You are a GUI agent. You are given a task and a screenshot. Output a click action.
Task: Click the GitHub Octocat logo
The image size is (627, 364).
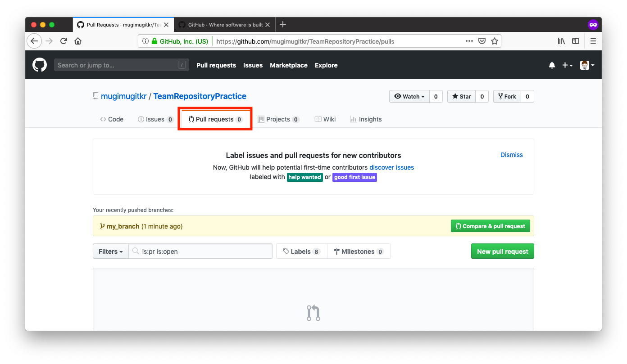click(x=40, y=65)
